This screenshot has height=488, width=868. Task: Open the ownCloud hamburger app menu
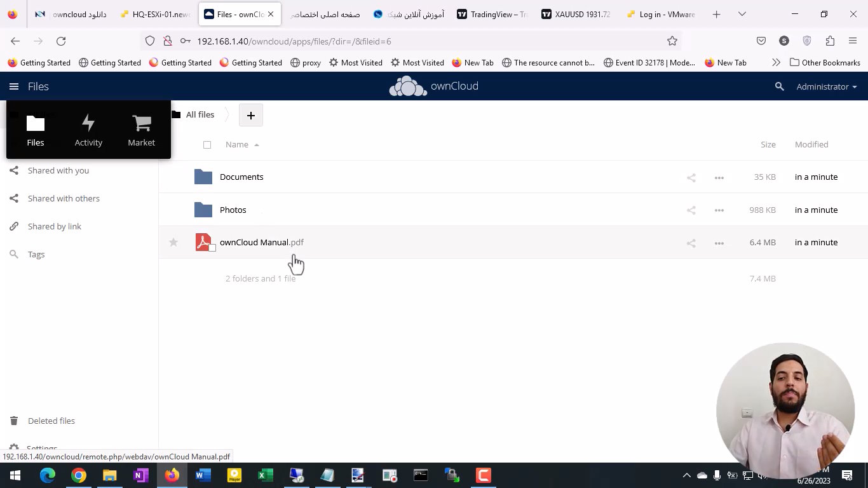(14, 86)
